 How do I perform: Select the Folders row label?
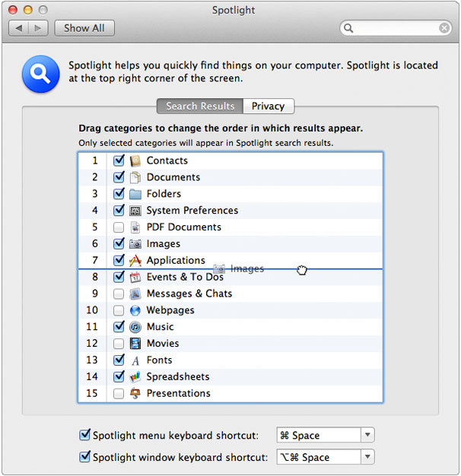pyautogui.click(x=164, y=194)
